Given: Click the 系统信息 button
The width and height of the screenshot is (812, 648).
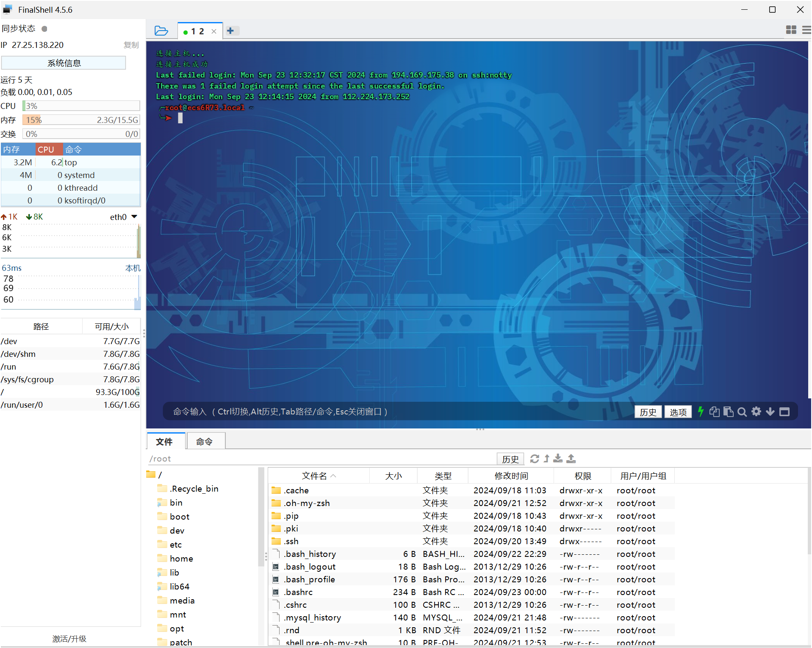Looking at the screenshot, I should 64,63.
